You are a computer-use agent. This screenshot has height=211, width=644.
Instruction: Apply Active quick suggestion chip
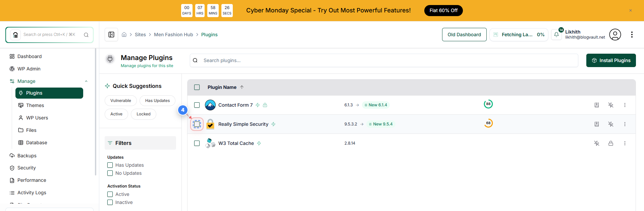116,114
